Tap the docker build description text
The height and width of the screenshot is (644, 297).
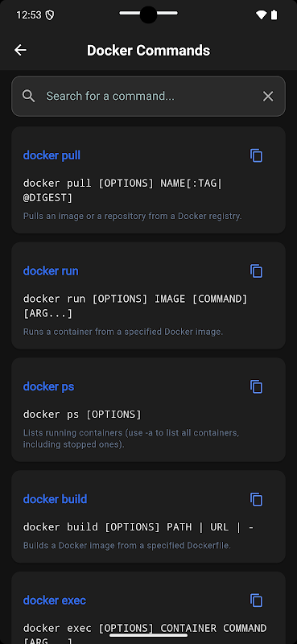(127, 546)
